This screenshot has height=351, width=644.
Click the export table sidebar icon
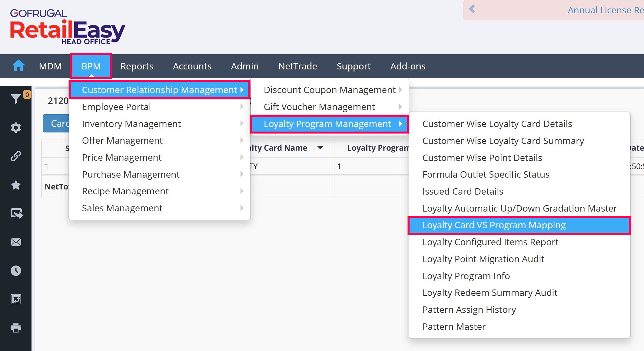tap(16, 299)
